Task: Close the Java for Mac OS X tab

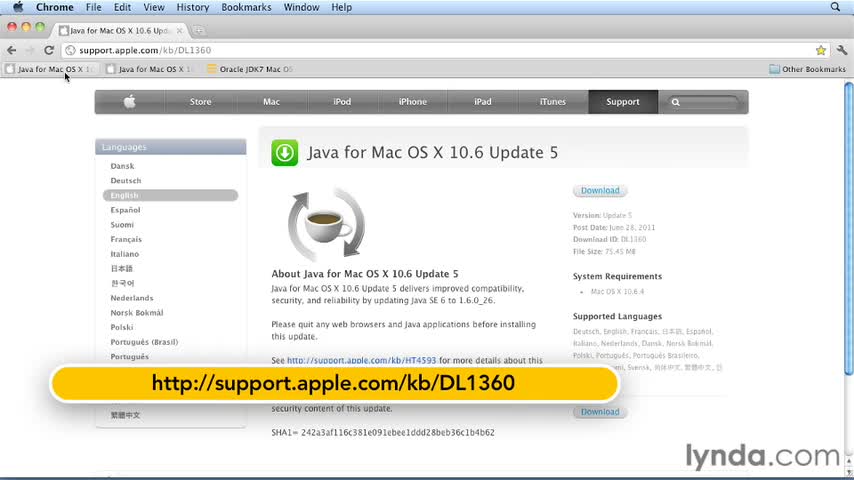Action: click(179, 31)
